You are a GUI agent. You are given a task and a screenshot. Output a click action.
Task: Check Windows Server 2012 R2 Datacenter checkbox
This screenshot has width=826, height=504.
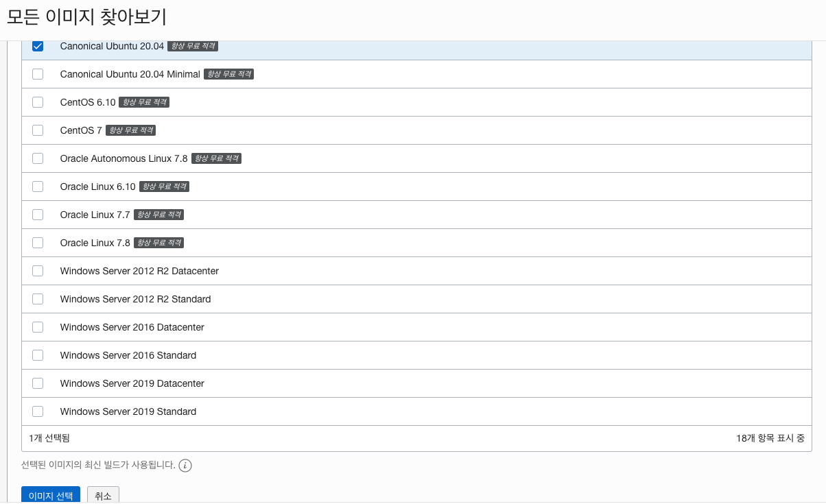[x=38, y=271]
